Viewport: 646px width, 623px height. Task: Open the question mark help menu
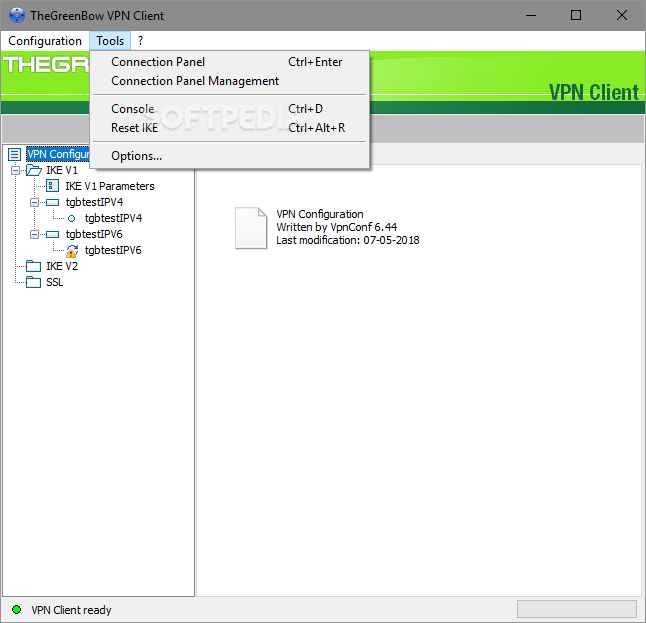pyautogui.click(x=140, y=41)
